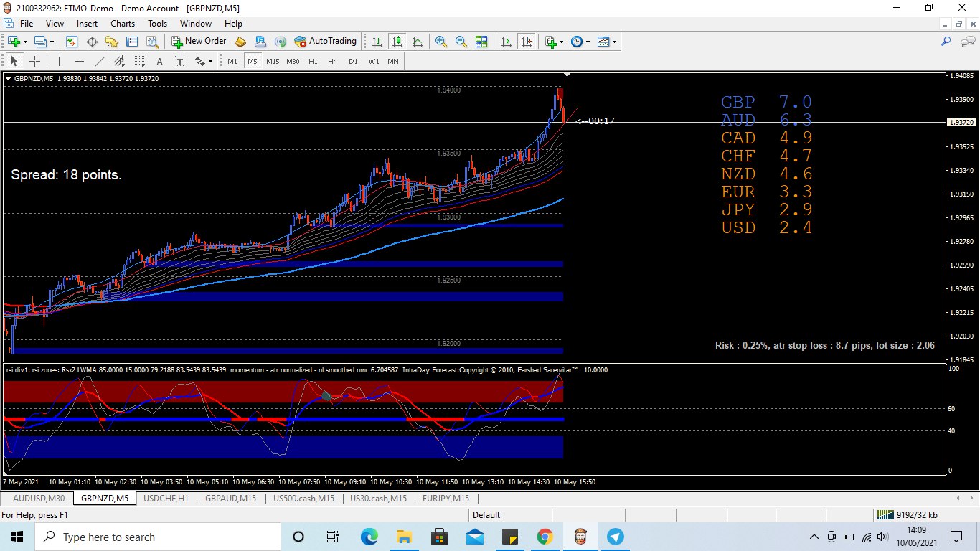Click the New Order button
Screen dimensions: 980x551
click(x=199, y=42)
